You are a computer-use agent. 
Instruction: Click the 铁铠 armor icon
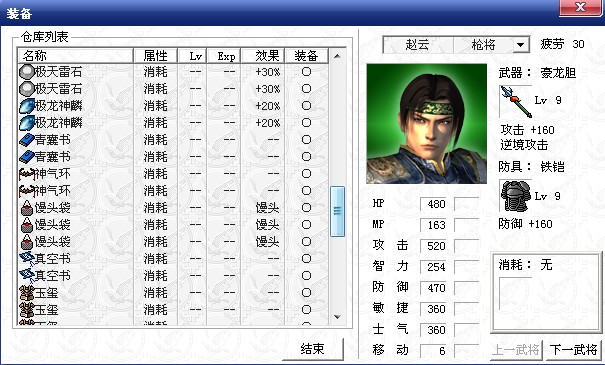(x=516, y=196)
